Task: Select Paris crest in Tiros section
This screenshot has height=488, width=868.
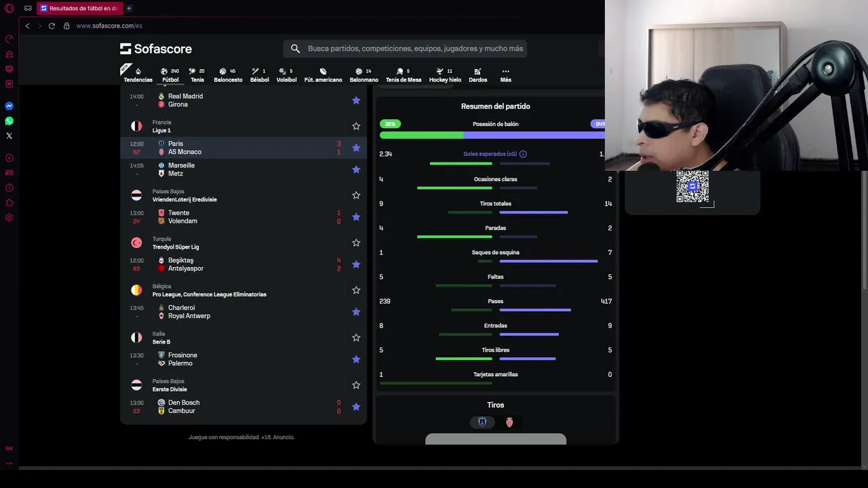Action: pos(482,422)
